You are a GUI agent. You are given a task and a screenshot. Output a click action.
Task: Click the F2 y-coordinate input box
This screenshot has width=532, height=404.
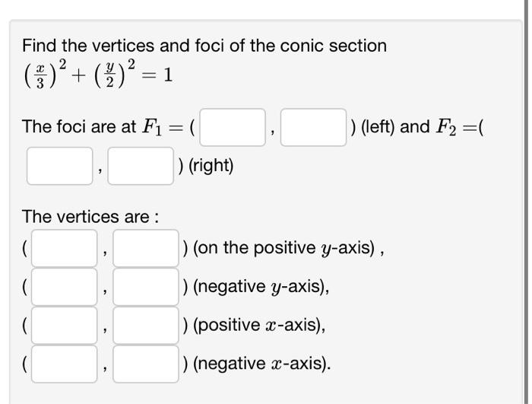(140, 166)
